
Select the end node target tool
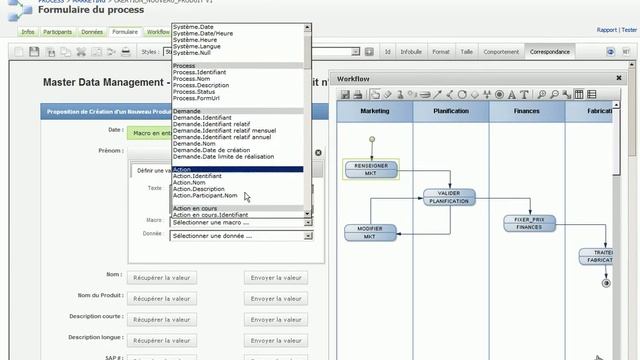pos(499,95)
